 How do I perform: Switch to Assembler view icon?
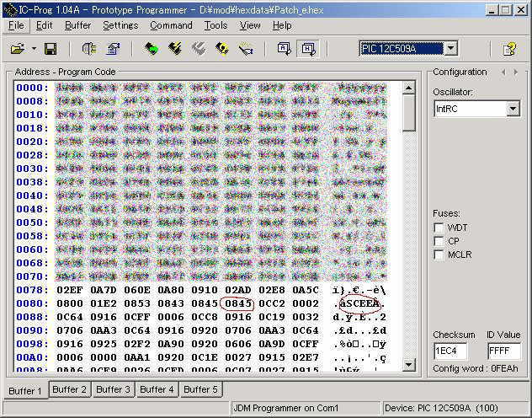285,49
